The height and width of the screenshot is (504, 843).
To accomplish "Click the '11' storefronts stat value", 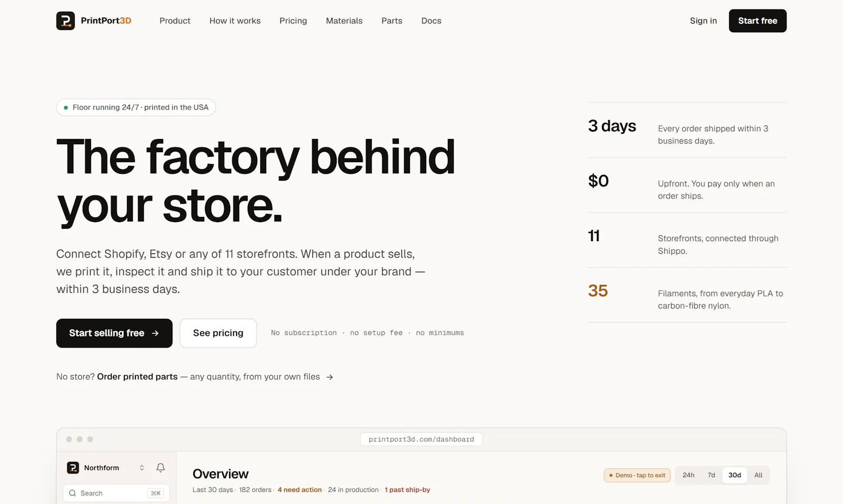I will 594,236.
